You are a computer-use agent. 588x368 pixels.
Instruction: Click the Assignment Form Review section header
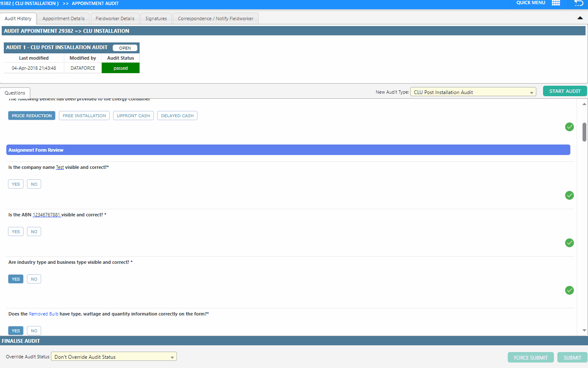(288, 150)
